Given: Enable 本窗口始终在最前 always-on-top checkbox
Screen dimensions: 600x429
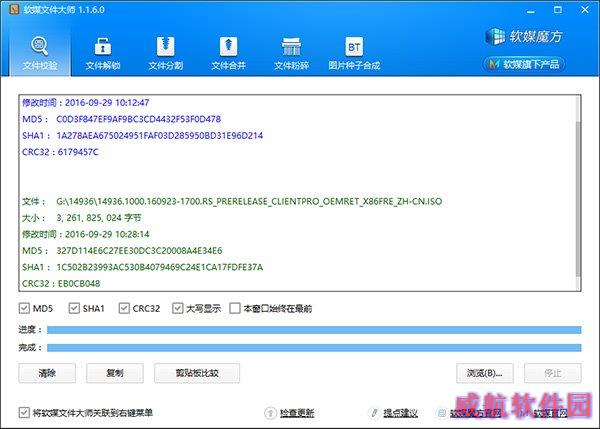Looking at the screenshot, I should [x=235, y=308].
